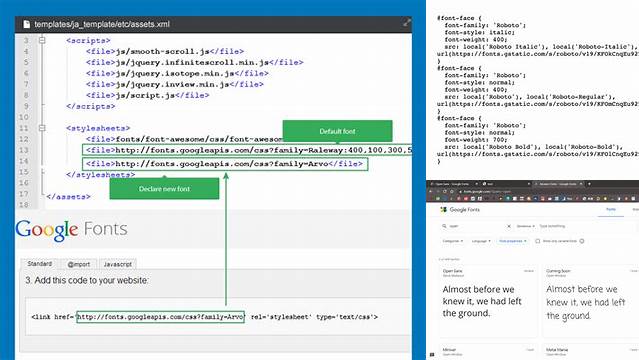Open the Language filter dropdown
This screenshot has width=639, height=360.
(481, 241)
